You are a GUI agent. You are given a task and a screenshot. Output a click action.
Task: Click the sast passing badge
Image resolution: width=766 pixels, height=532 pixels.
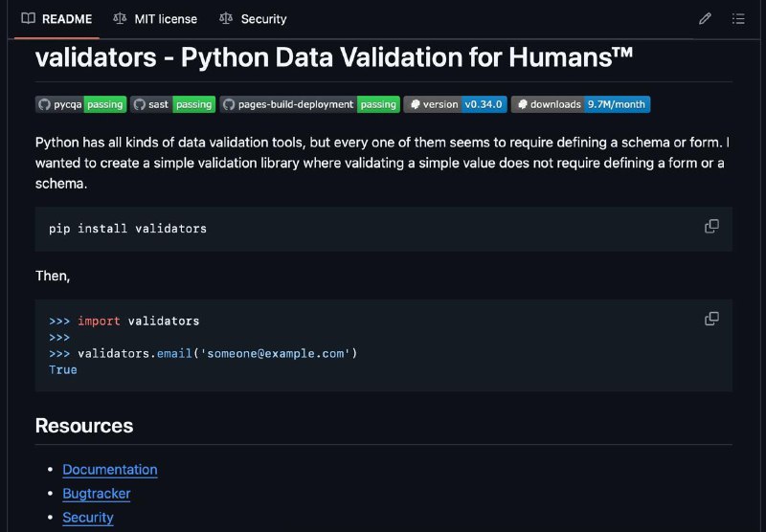(173, 104)
